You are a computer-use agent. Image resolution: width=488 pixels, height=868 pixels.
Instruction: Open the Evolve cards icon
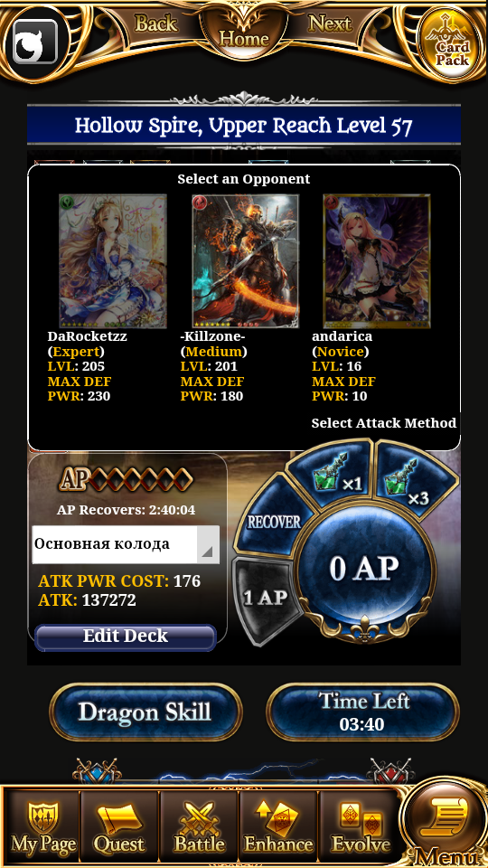361,826
